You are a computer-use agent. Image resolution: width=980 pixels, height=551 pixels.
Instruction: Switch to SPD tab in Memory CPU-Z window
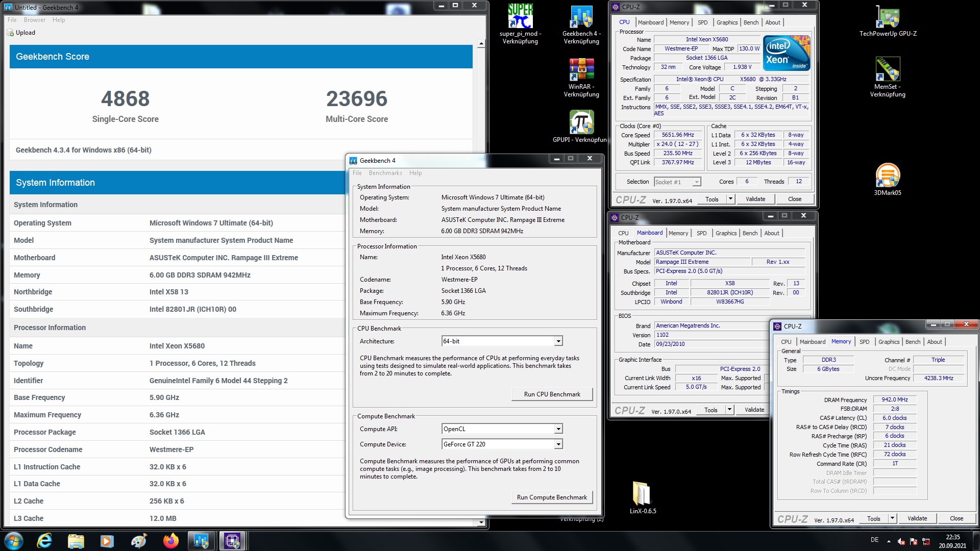click(864, 342)
